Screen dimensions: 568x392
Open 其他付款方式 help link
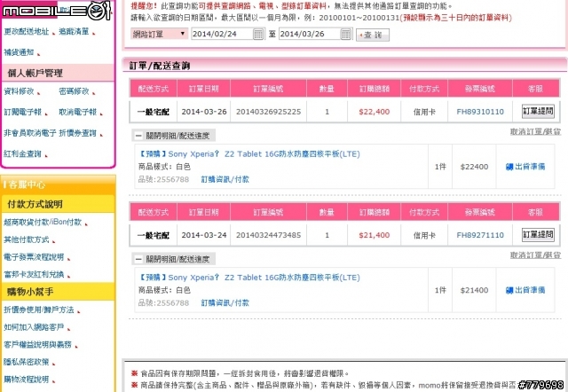click(27, 239)
